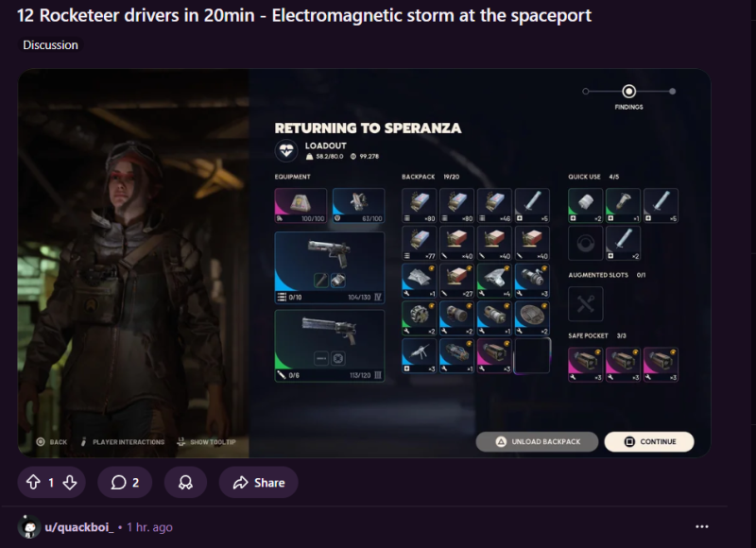Upvote the Rocketeer drivers post
Image resolution: width=756 pixels, height=548 pixels.
point(33,483)
